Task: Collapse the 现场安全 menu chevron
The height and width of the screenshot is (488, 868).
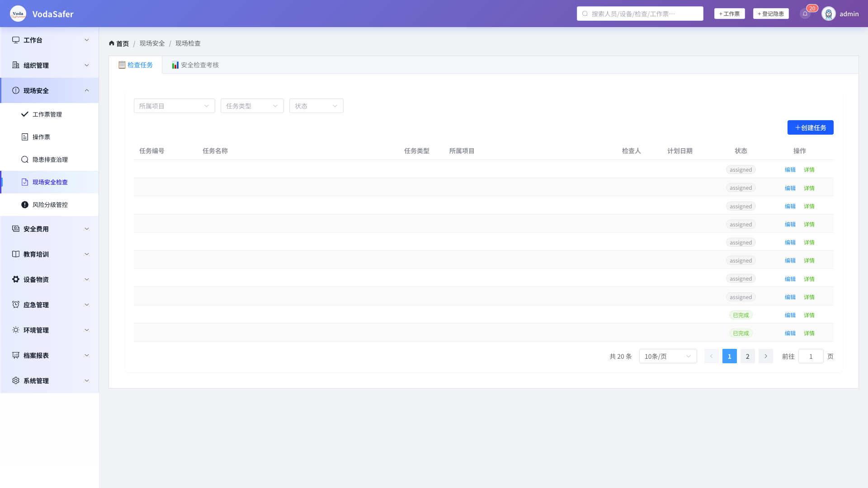Action: [x=87, y=90]
